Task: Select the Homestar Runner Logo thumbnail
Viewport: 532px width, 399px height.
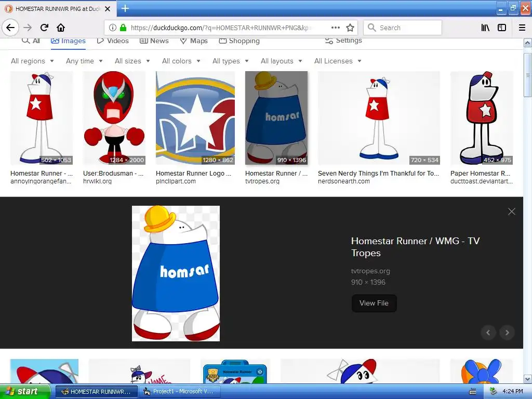Action: point(195,118)
